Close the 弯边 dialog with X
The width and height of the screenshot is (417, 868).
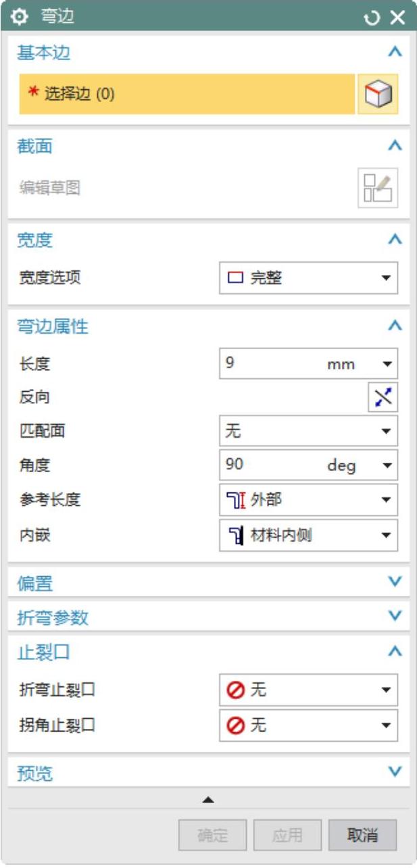pyautogui.click(x=397, y=18)
